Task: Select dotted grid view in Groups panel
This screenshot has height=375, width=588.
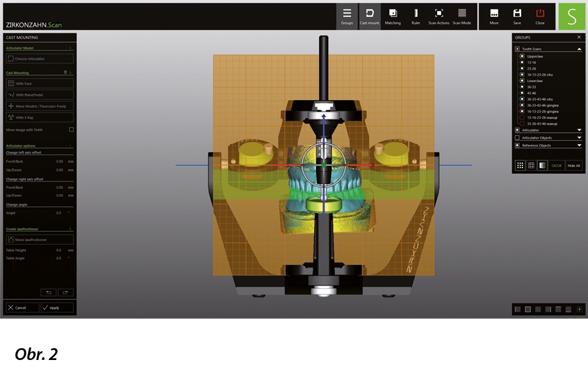Action: (x=520, y=165)
